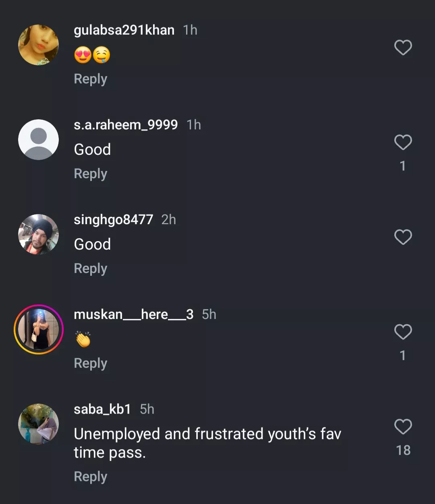
Task: Visit s.a.raheem_9999 username profile
Action: [126, 125]
